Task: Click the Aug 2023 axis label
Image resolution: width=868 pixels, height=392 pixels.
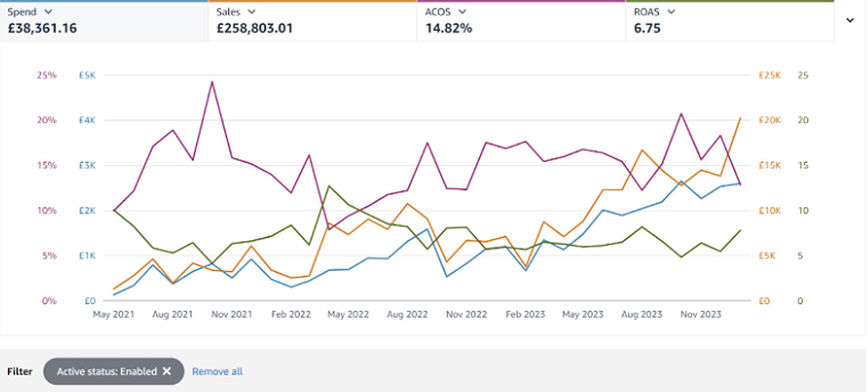Action: click(x=642, y=315)
